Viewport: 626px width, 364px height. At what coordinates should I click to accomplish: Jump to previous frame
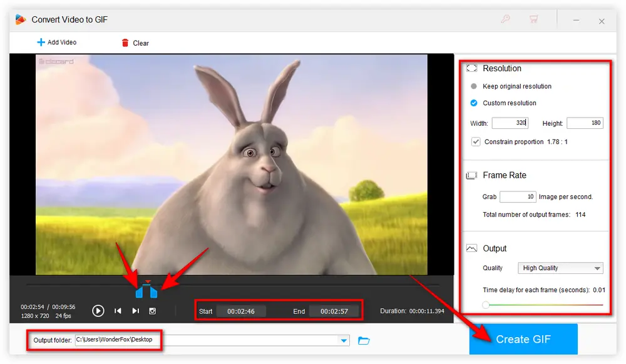[x=118, y=311]
